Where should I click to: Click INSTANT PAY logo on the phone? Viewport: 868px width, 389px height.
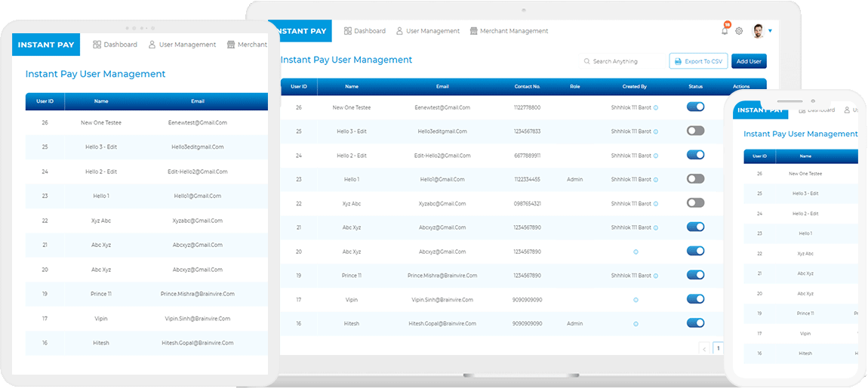[x=761, y=110]
